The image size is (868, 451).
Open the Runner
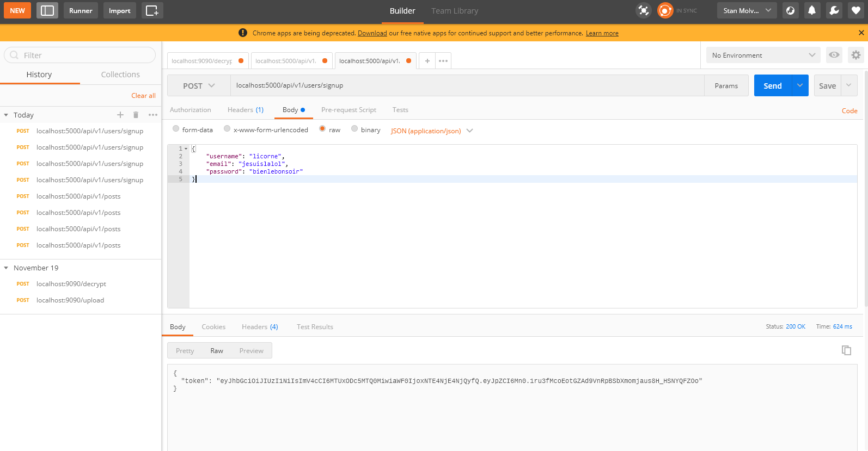pyautogui.click(x=81, y=10)
